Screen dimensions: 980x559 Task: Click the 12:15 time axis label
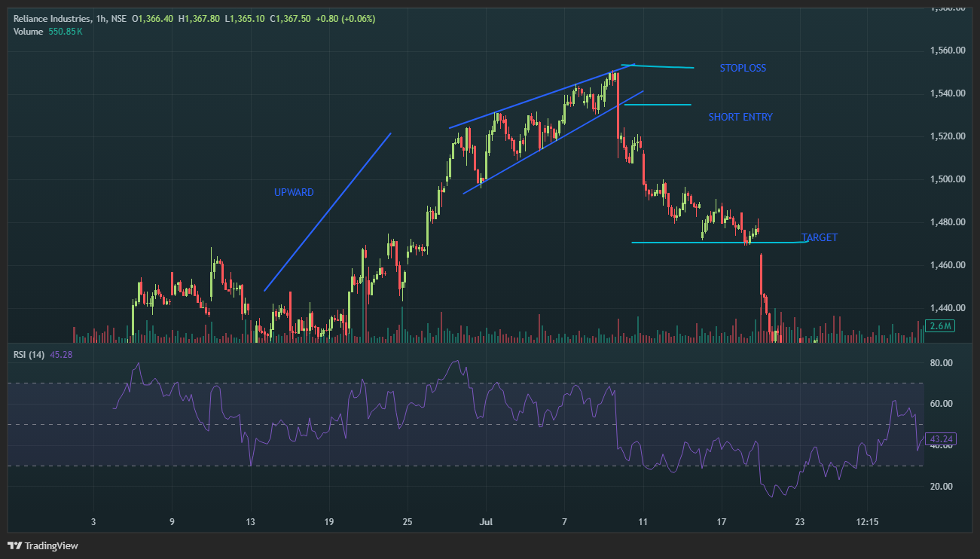(x=867, y=521)
